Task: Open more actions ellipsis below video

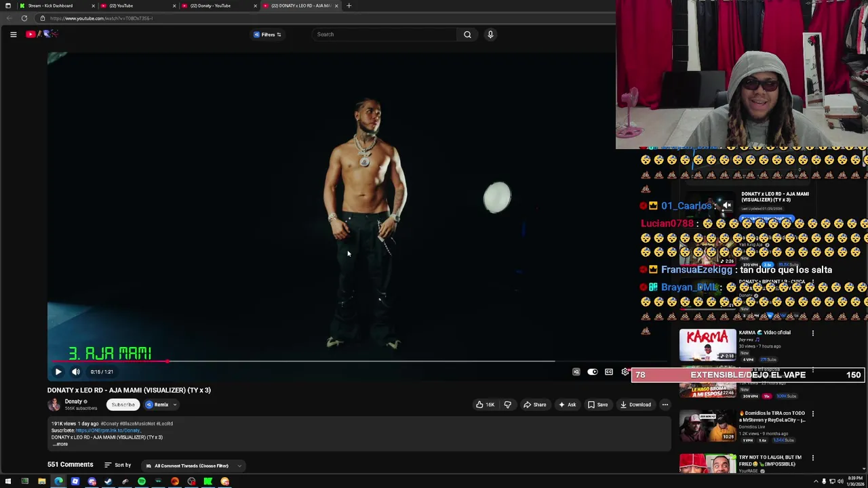Action: click(x=665, y=405)
